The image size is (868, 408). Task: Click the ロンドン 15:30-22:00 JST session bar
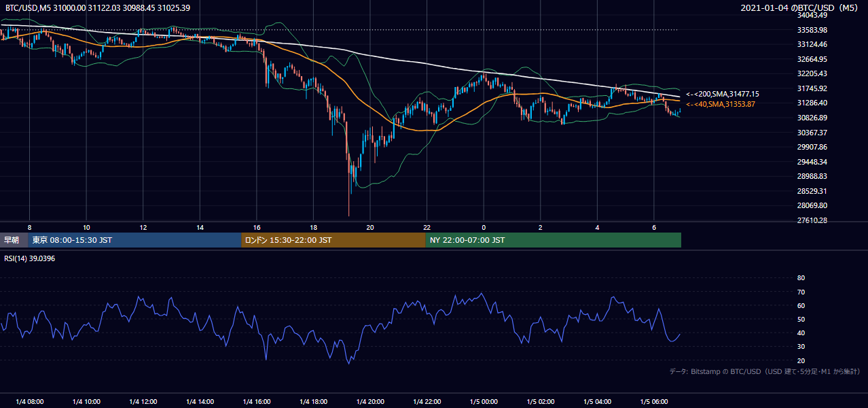tap(333, 240)
